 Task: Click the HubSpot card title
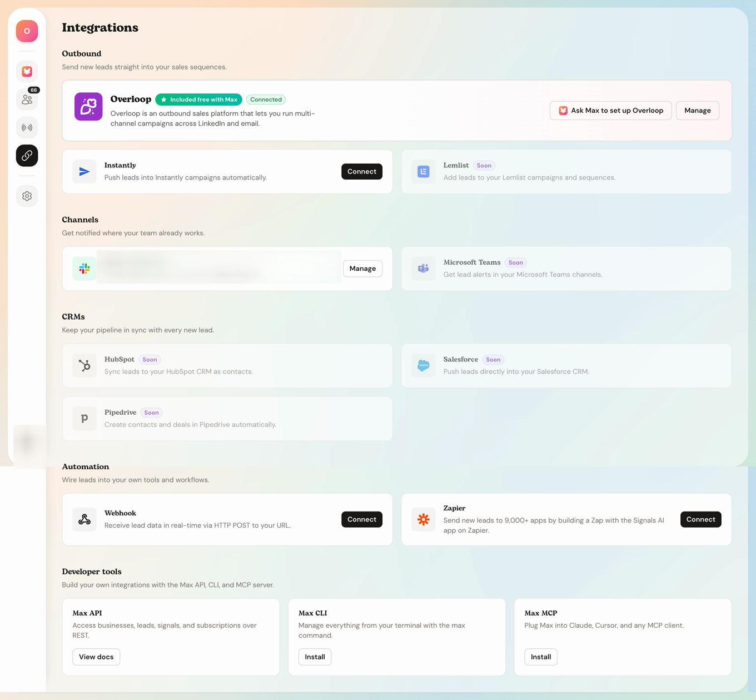click(120, 359)
